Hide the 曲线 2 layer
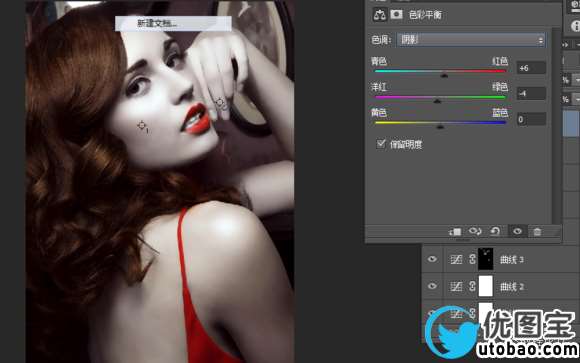This screenshot has height=363, width=580. [x=432, y=286]
